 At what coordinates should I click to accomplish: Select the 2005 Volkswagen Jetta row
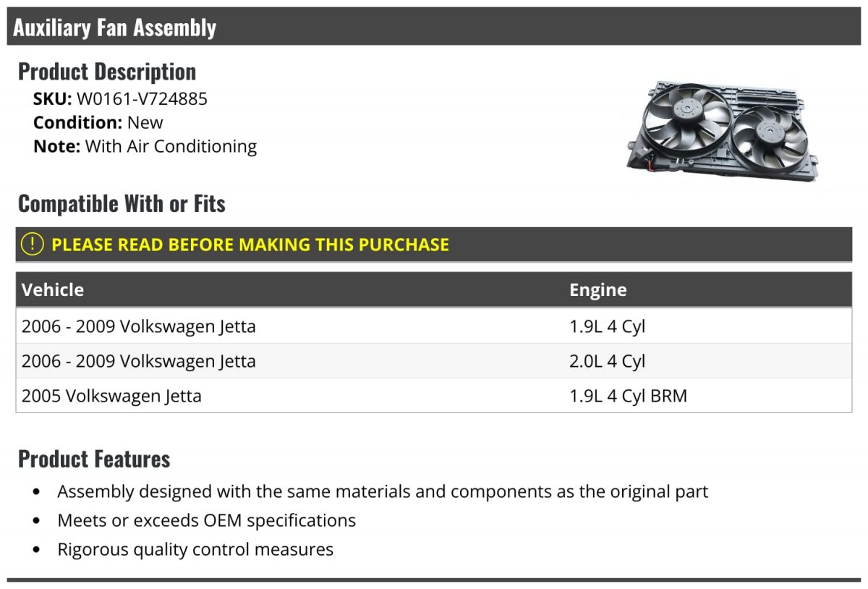click(x=433, y=396)
